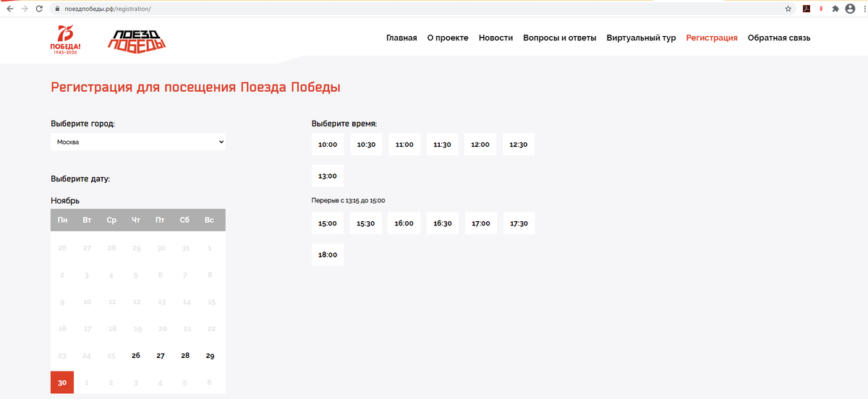Image resolution: width=868 pixels, height=399 pixels.
Task: Select the Регистрация menu item
Action: [x=712, y=38]
